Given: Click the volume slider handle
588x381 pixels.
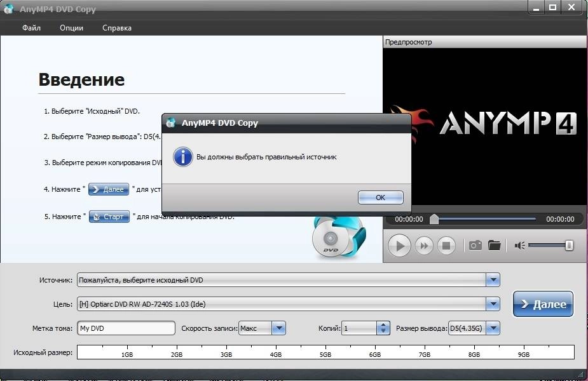Looking at the screenshot, I should [x=569, y=245].
